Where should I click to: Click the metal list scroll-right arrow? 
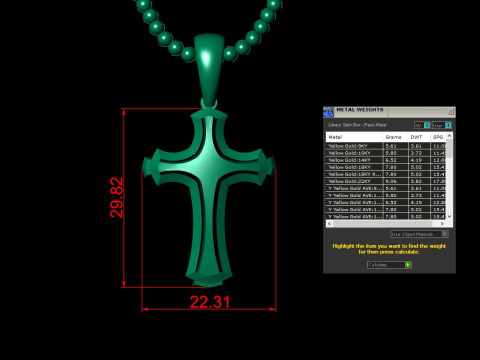tap(442, 224)
